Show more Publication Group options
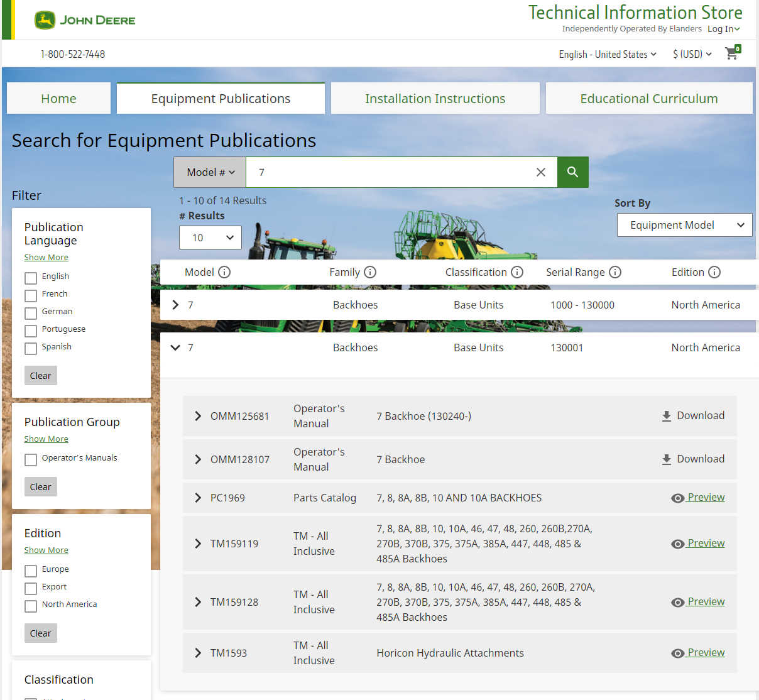Viewport: 759px width, 700px height. (46, 439)
